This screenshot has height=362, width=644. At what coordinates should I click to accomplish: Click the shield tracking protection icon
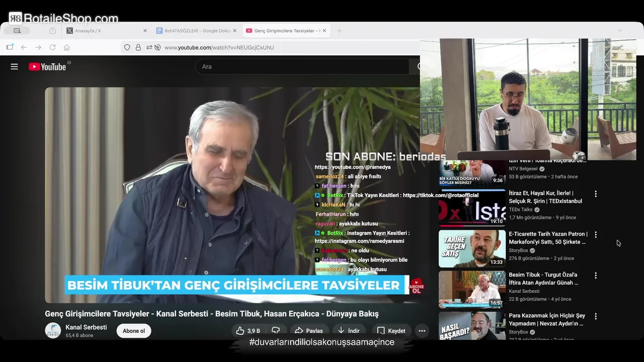click(x=127, y=47)
